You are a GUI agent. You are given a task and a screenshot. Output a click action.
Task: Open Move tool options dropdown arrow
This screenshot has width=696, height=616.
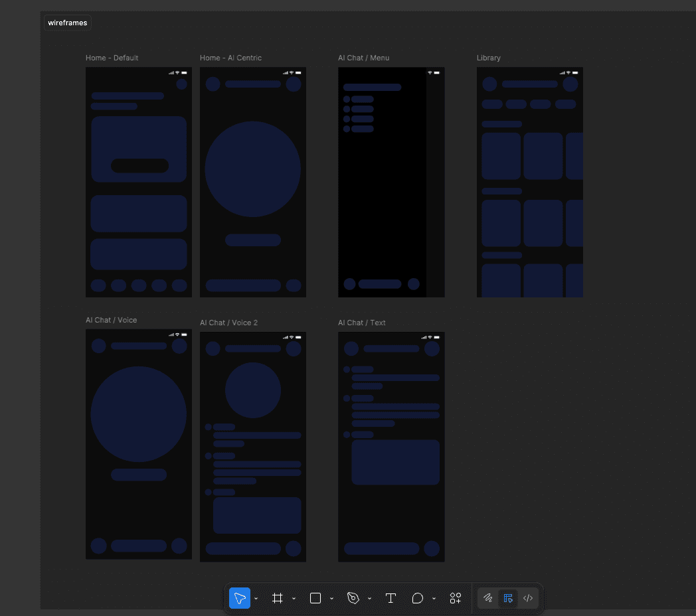coord(256,598)
